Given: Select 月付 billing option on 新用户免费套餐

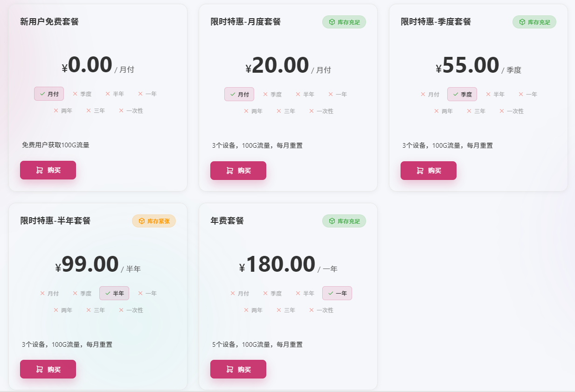Looking at the screenshot, I should click(x=49, y=94).
